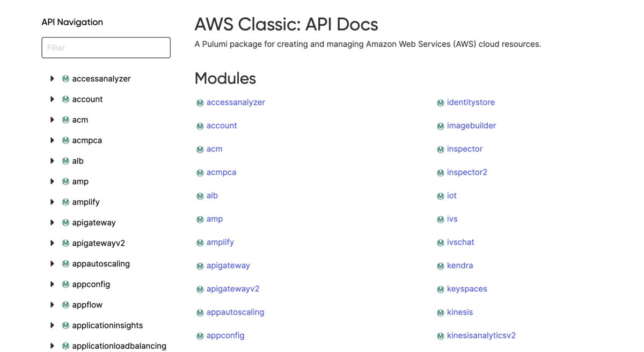644x352 pixels.
Task: Click module icon beside ivschat link
Action: point(440,243)
